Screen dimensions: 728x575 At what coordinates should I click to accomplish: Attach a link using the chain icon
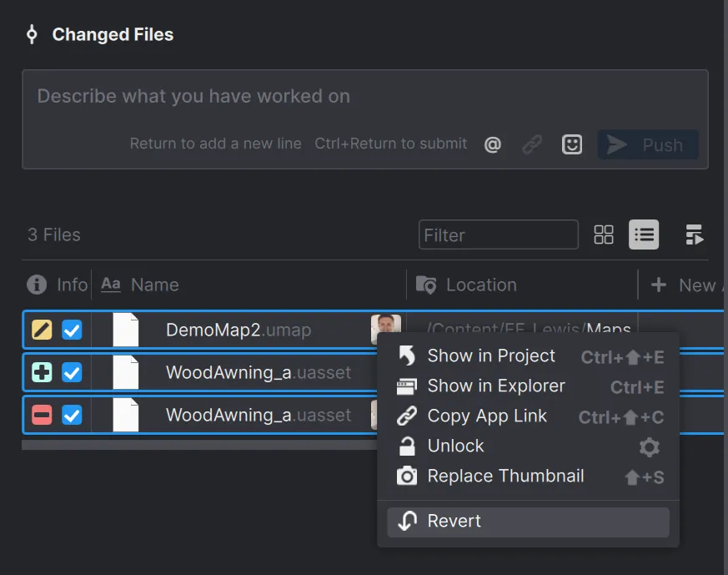[532, 144]
